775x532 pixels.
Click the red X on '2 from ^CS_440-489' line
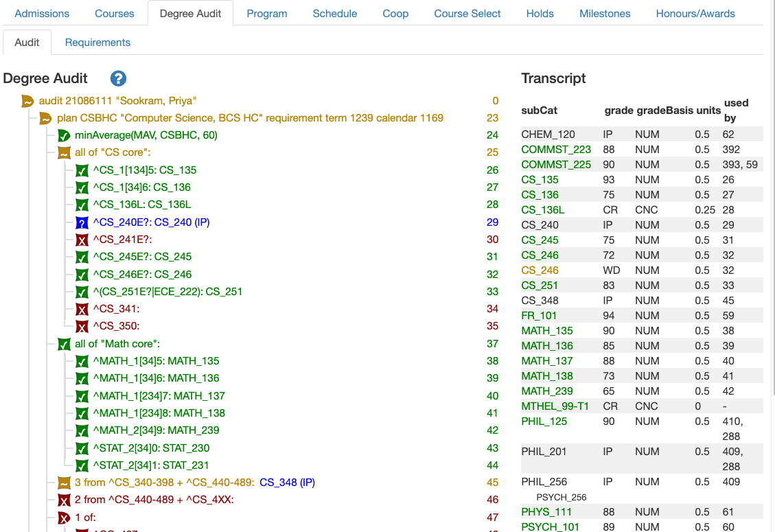click(x=64, y=500)
